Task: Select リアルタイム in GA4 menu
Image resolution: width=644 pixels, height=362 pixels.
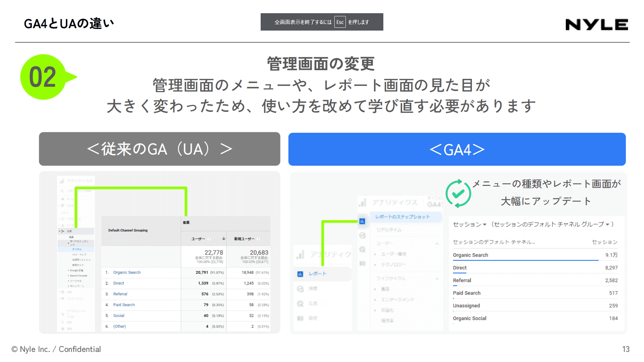Action: tap(389, 230)
